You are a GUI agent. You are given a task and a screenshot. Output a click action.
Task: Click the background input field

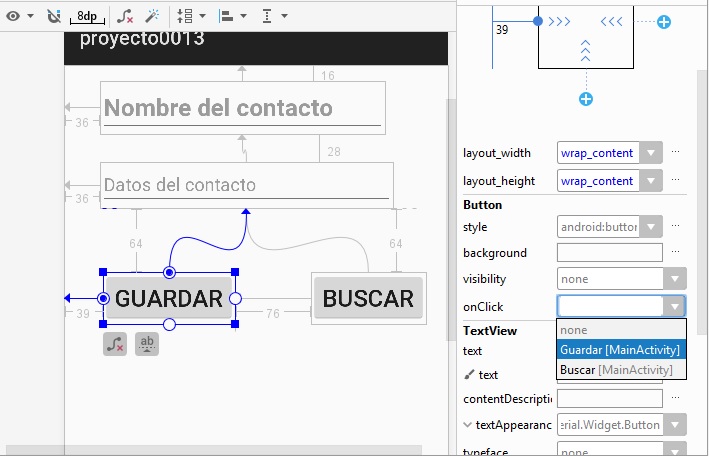coord(609,253)
